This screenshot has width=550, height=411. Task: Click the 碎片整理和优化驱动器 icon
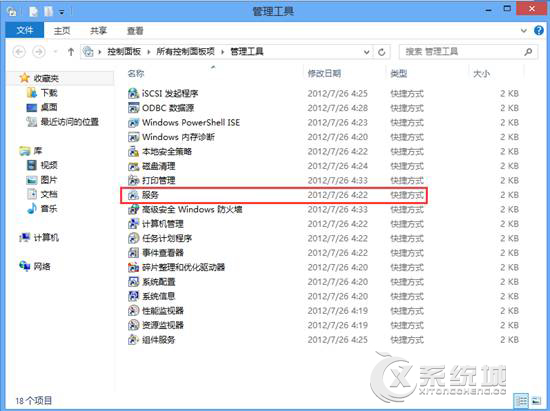[134, 267]
